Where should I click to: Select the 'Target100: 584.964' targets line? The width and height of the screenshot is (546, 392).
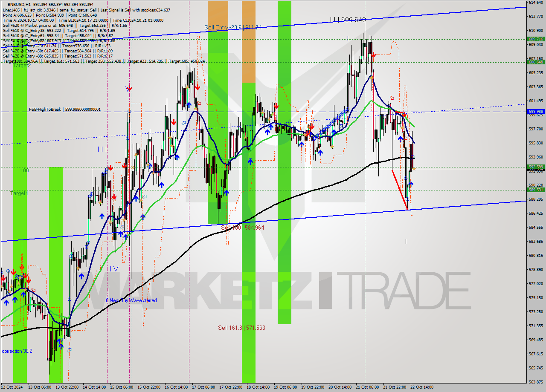click(x=104, y=61)
